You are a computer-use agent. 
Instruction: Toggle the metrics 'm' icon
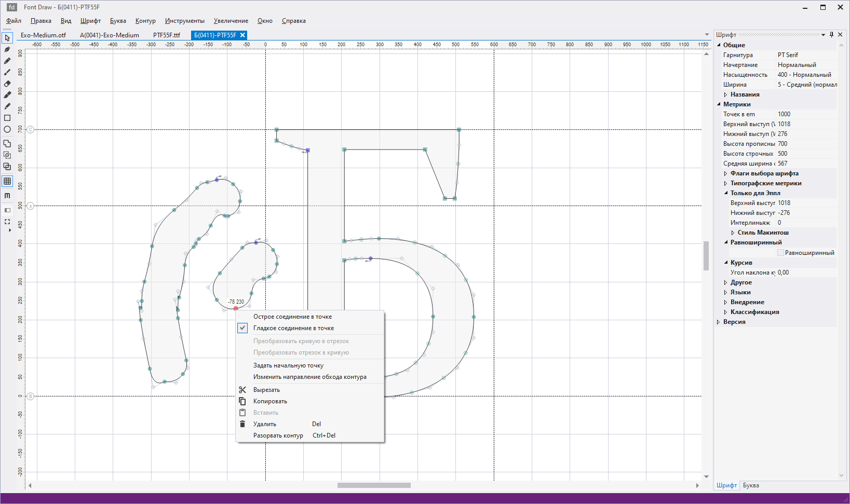(x=7, y=196)
